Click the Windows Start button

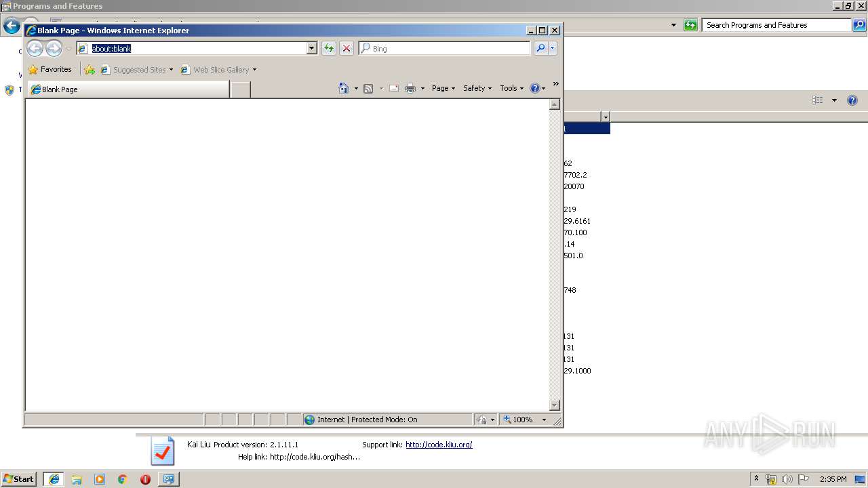tap(19, 479)
